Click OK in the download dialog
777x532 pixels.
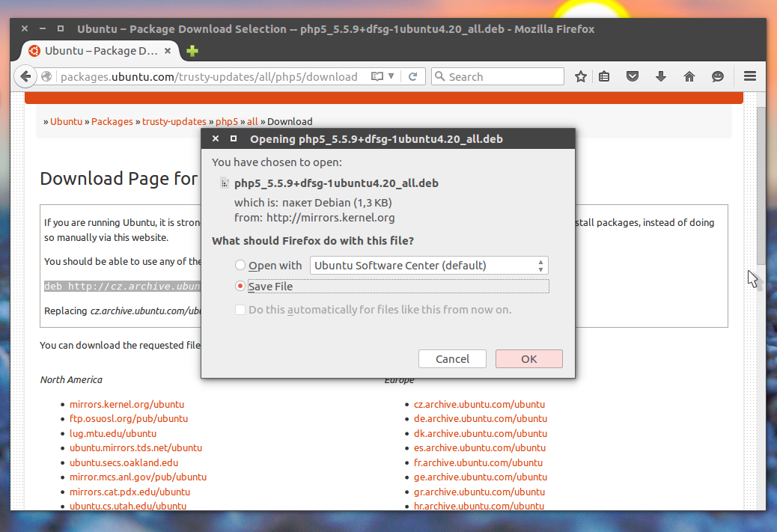pyautogui.click(x=528, y=358)
